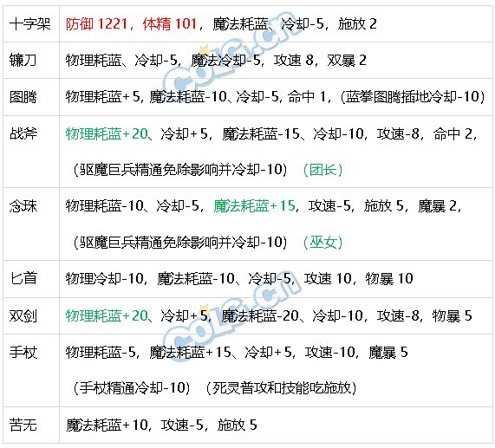The image size is (495, 448).
Task: Click the 十字架 weapon name cell
Action: 30,24
